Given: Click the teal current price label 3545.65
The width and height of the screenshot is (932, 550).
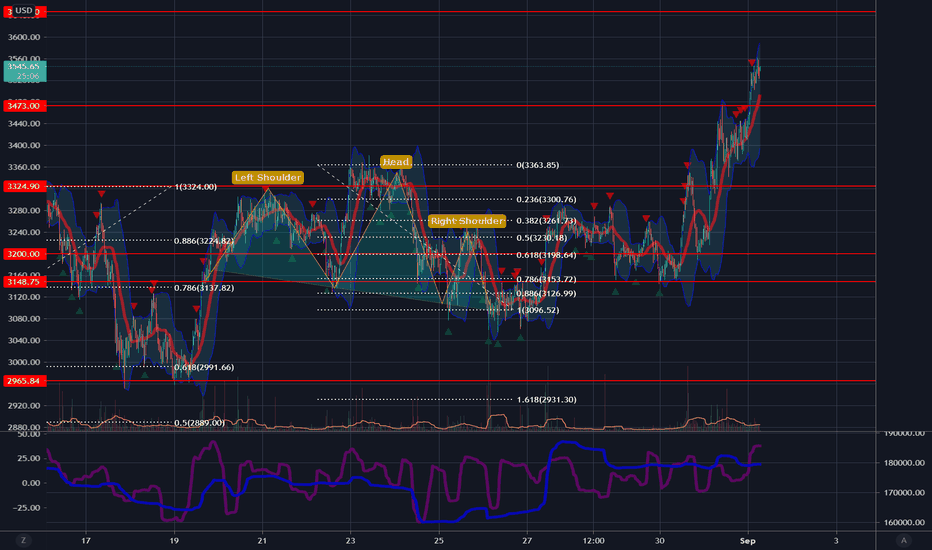Looking at the screenshot, I should 25,71.
